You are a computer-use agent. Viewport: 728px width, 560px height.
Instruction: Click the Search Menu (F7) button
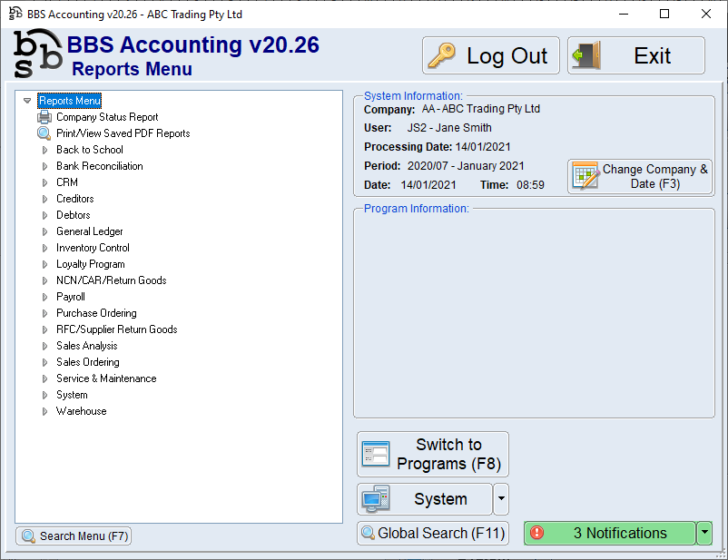(73, 535)
